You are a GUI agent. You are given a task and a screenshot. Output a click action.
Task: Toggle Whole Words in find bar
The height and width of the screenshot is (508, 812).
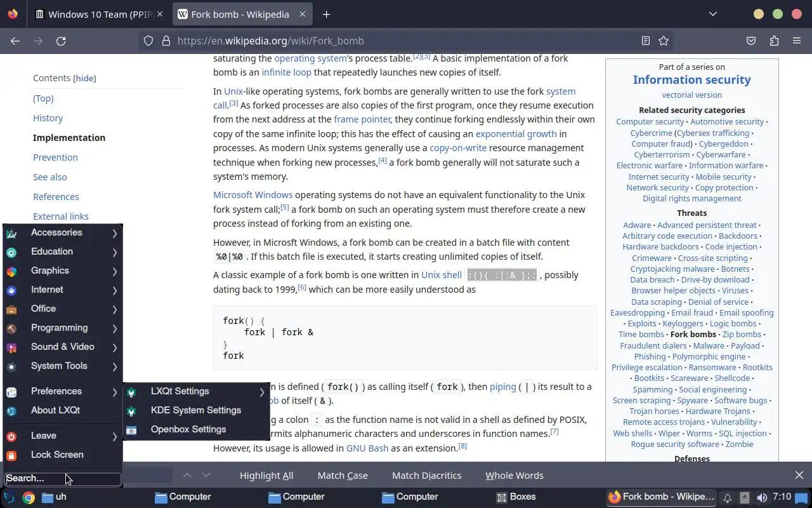coord(514,475)
